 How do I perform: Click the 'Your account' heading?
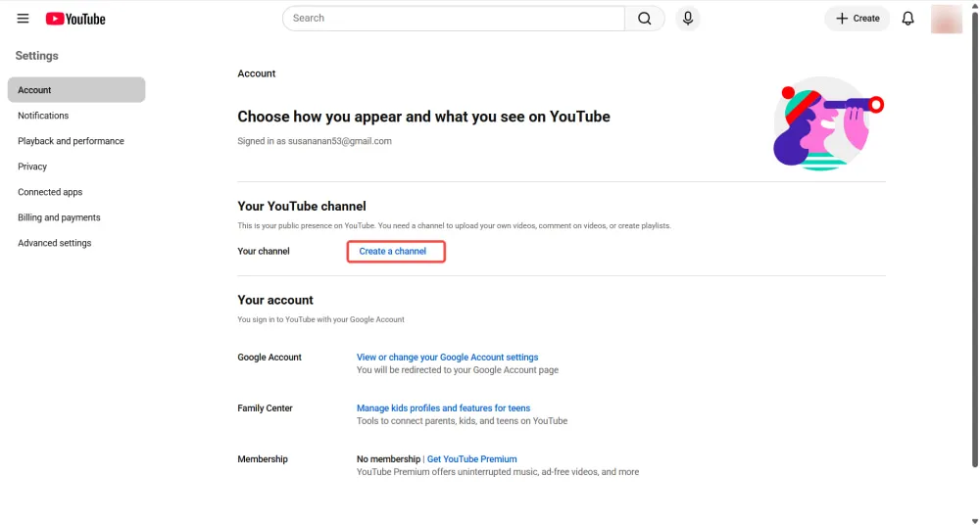[x=275, y=300]
